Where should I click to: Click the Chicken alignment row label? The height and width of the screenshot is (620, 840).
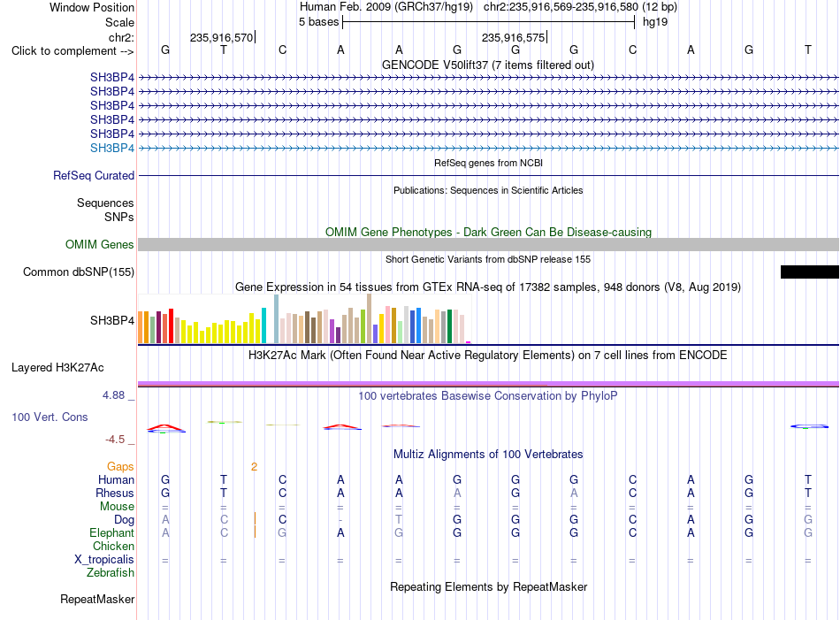tap(113, 546)
